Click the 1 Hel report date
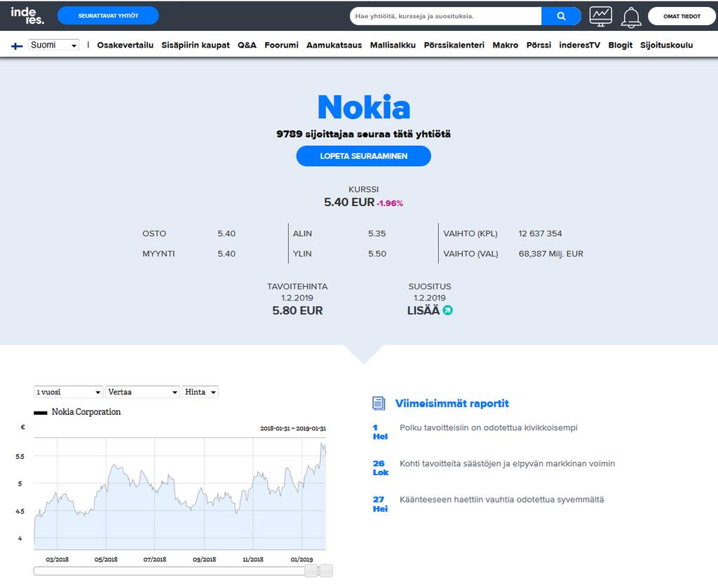The image size is (718, 588). coord(380,432)
